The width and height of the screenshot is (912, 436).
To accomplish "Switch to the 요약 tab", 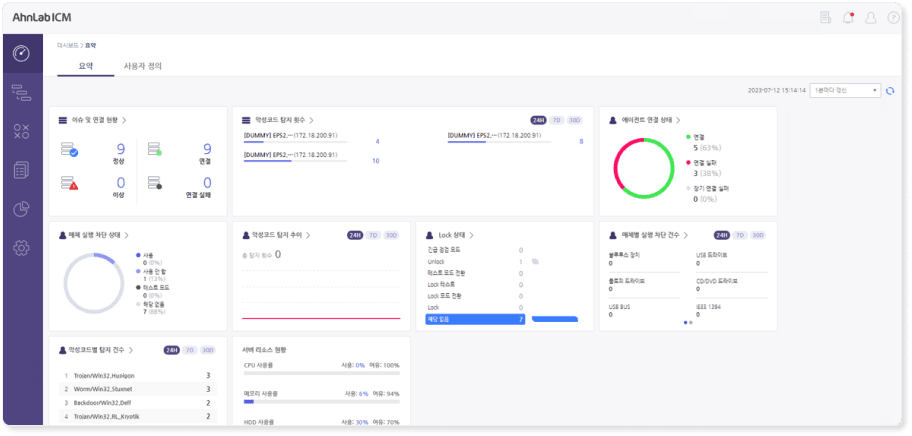I will point(86,66).
